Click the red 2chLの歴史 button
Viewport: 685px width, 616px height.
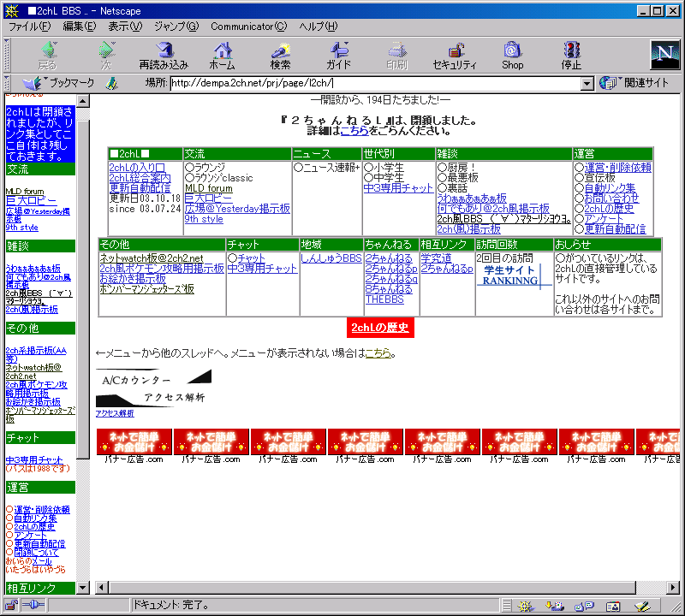point(380,328)
